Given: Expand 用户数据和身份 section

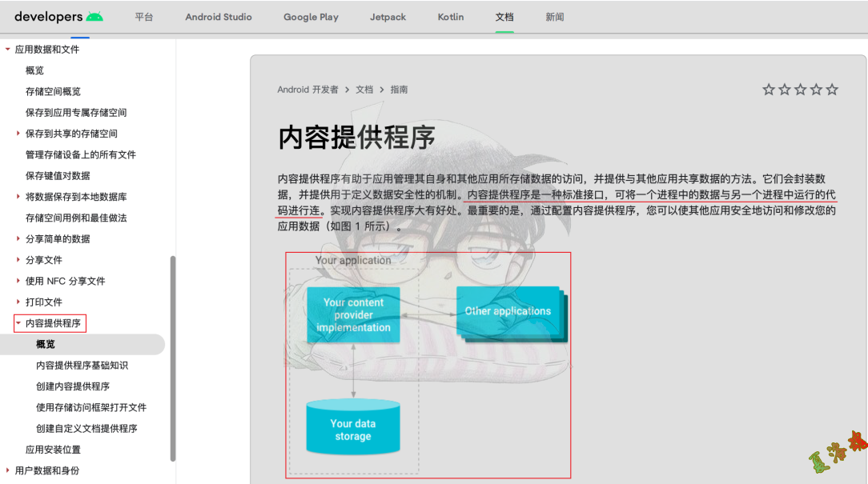Looking at the screenshot, I should pyautogui.click(x=8, y=470).
